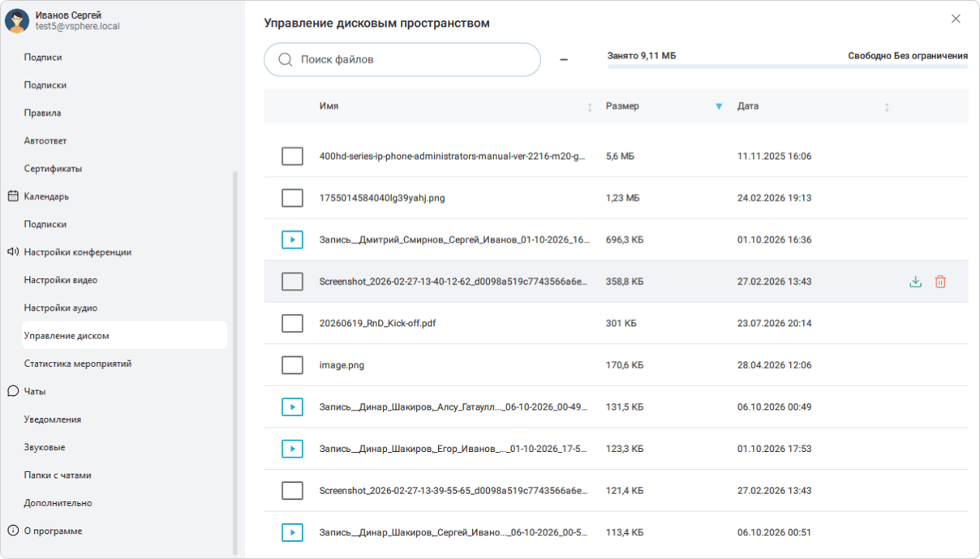Click the speaker icon beside Настройки конференции
This screenshot has height=559, width=980.
pos(13,252)
